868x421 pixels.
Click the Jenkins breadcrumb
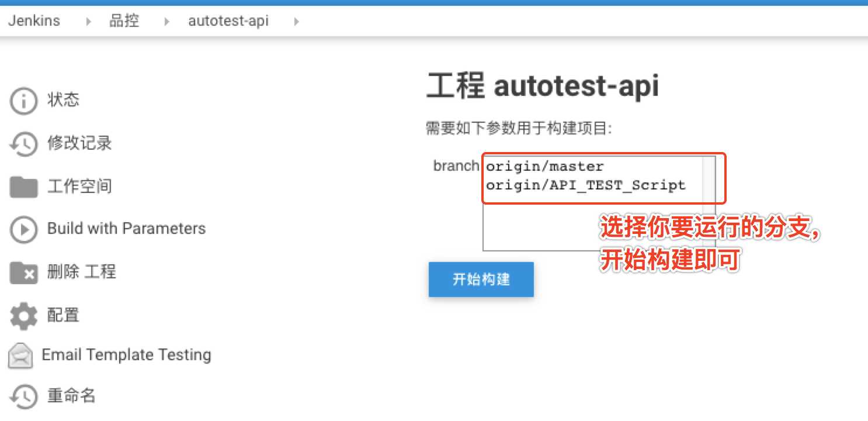coord(34,21)
